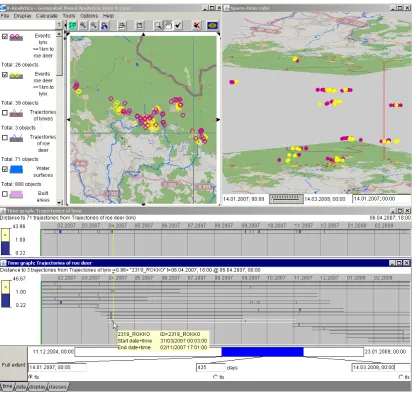Enable the Trajectories of roe deer checkbox
This screenshot has width=413, height=395.
coord(5,137)
